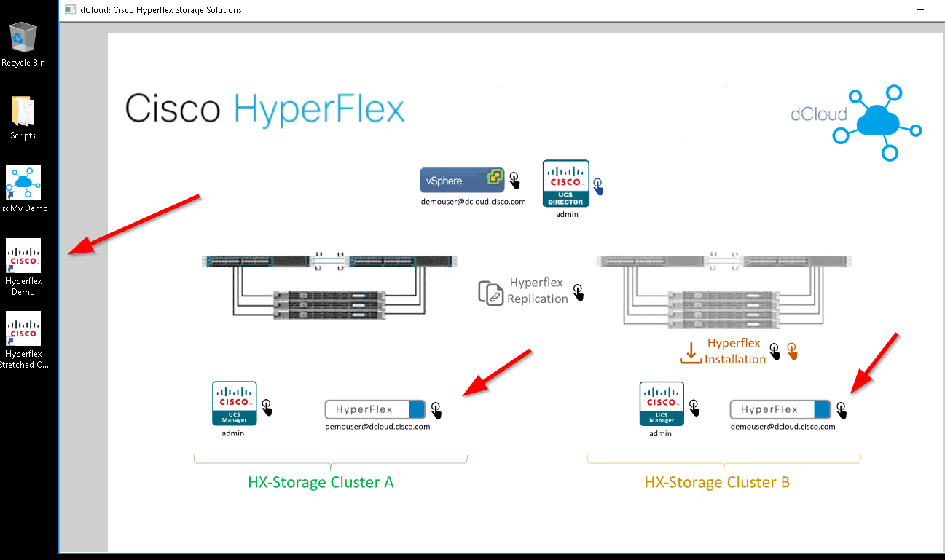945x560 pixels.
Task: Click the Hyperflex Replication document icon
Action: tap(490, 292)
